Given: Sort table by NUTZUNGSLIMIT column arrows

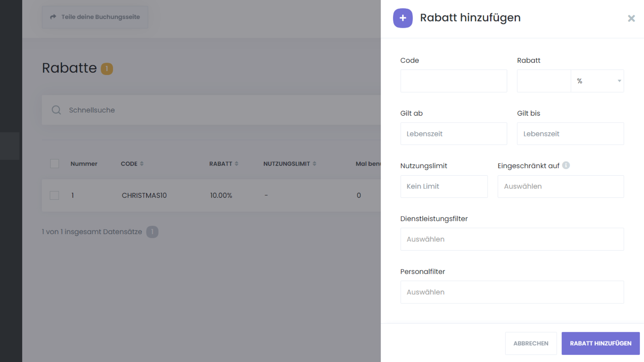Looking at the screenshot, I should (314, 164).
